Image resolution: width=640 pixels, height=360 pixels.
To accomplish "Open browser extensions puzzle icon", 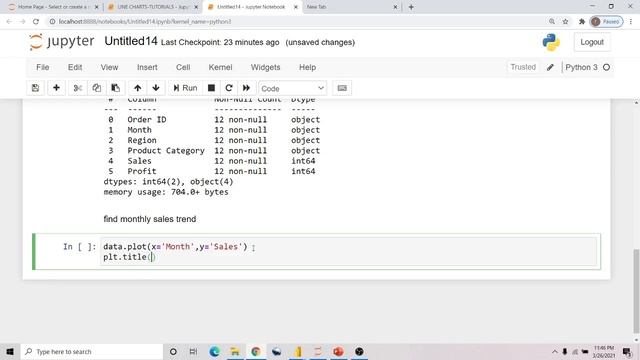I will (582, 22).
